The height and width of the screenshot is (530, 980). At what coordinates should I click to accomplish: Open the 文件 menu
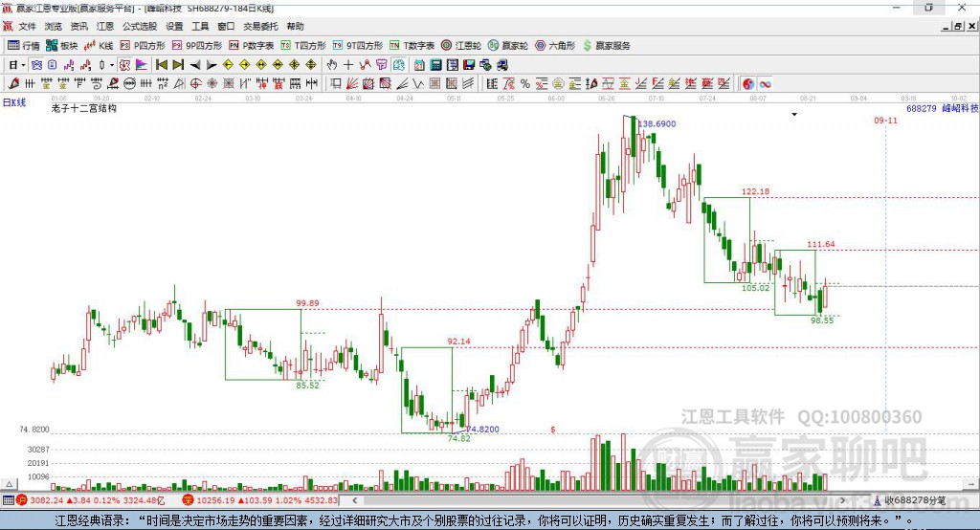28,26
